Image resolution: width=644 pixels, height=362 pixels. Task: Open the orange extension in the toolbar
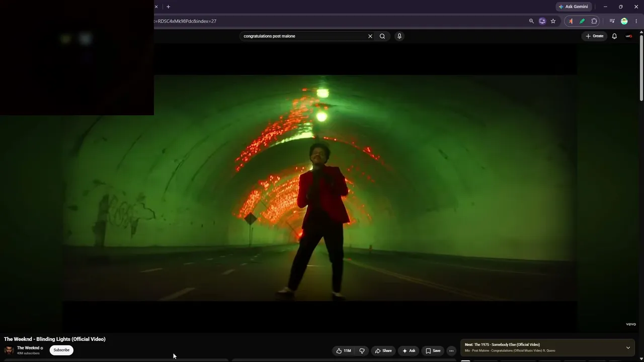point(571,21)
